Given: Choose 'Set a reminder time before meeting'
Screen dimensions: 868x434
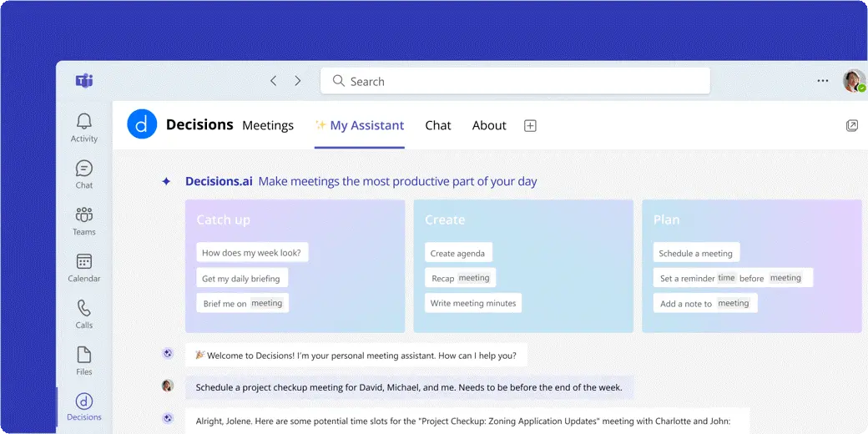Looking at the screenshot, I should tap(733, 278).
